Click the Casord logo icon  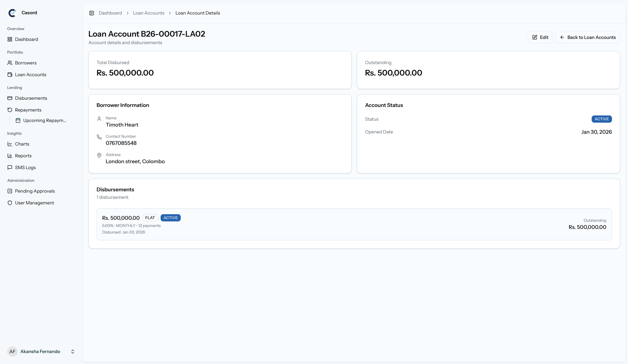(12, 13)
